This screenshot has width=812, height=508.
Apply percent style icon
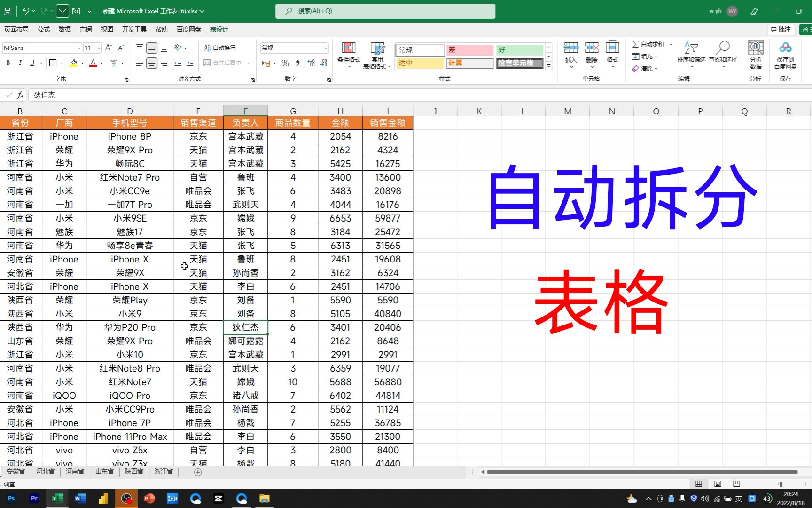pos(285,63)
